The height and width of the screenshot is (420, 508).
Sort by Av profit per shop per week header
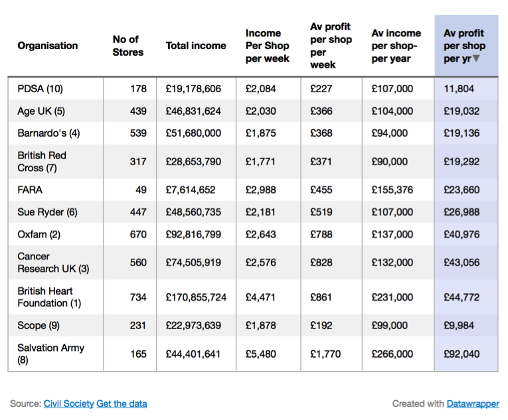point(331,46)
